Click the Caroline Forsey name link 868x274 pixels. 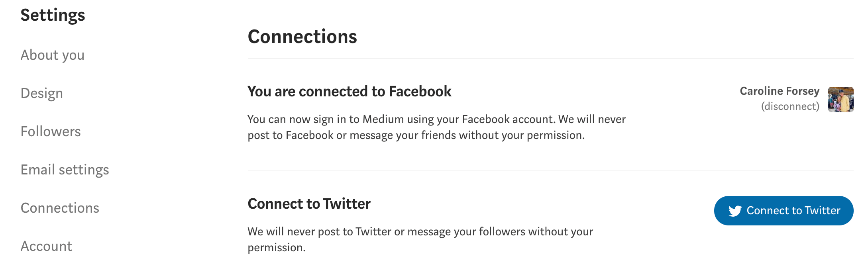point(779,91)
